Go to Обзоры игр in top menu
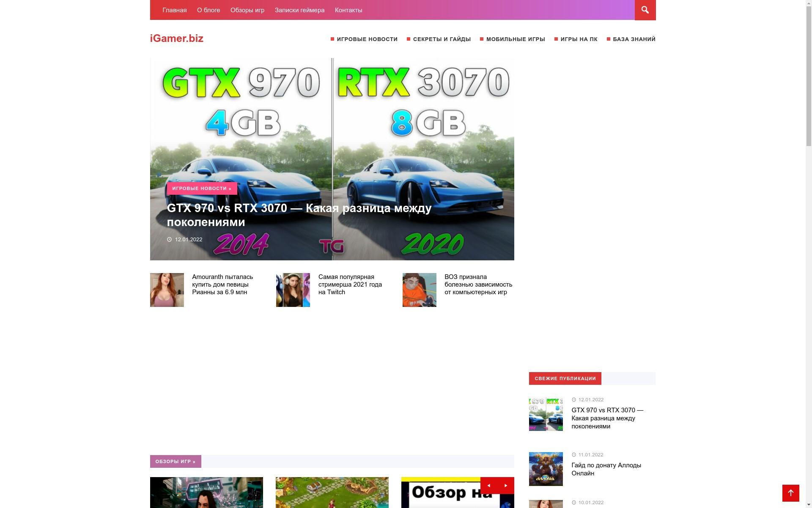Image resolution: width=812 pixels, height=508 pixels. point(247,10)
